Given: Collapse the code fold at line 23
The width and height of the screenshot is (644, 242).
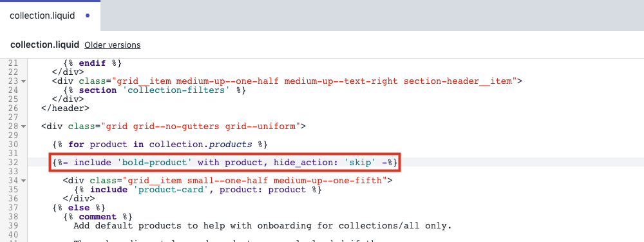Looking at the screenshot, I should (23, 81).
